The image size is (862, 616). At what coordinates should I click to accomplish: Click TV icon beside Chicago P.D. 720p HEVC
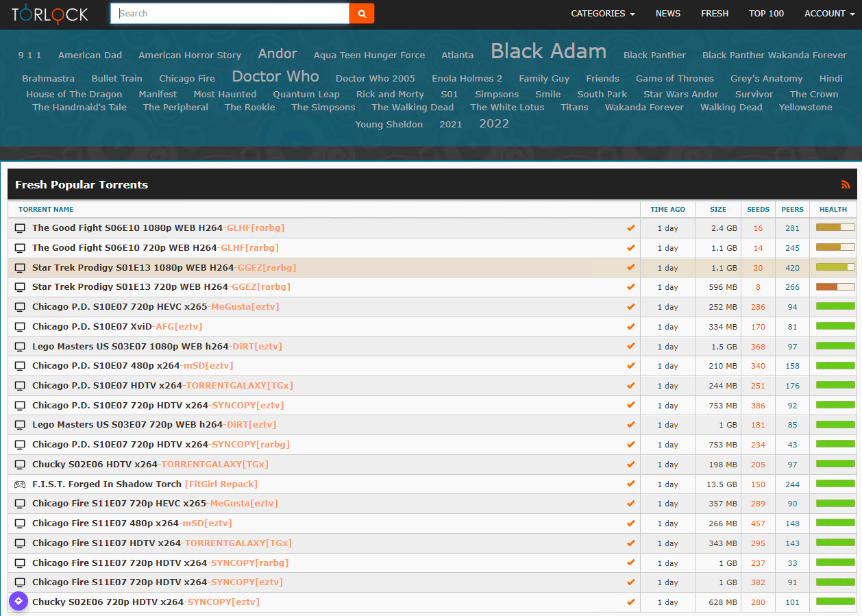coord(20,307)
